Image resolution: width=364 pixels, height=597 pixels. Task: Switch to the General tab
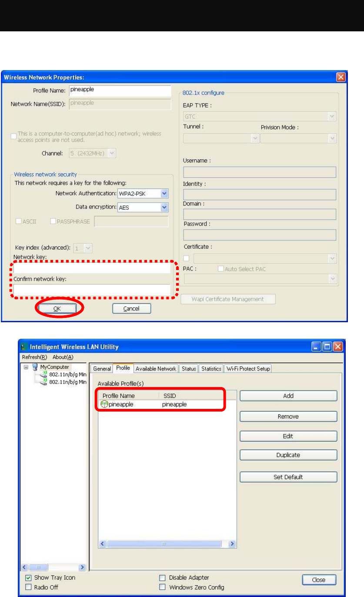point(102,369)
